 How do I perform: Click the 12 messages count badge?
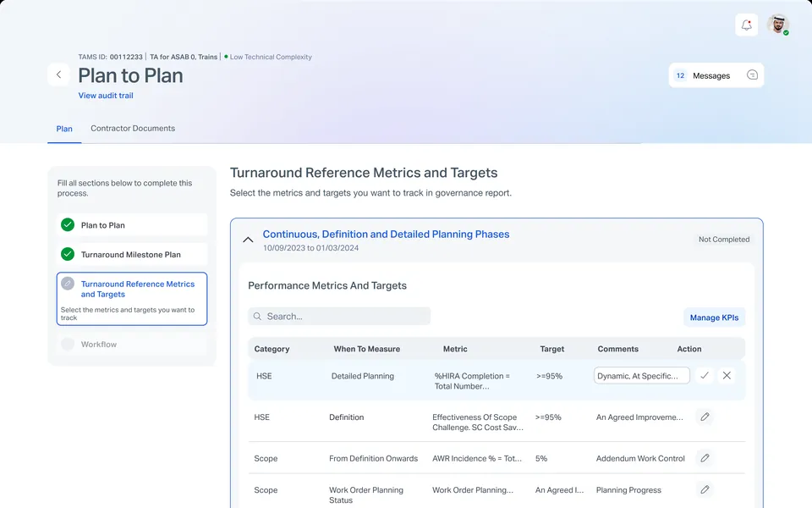[680, 75]
